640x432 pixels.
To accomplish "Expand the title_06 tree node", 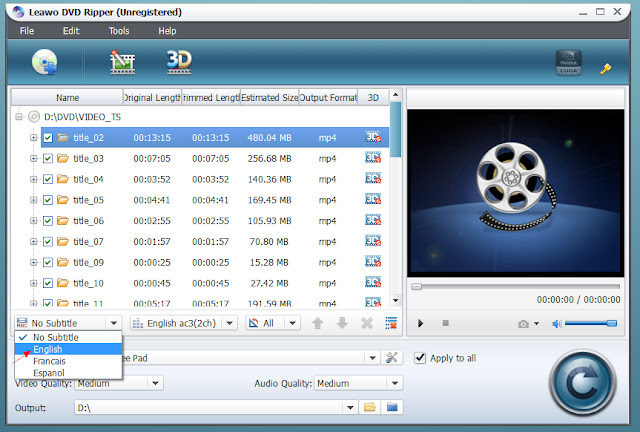I will (33, 221).
